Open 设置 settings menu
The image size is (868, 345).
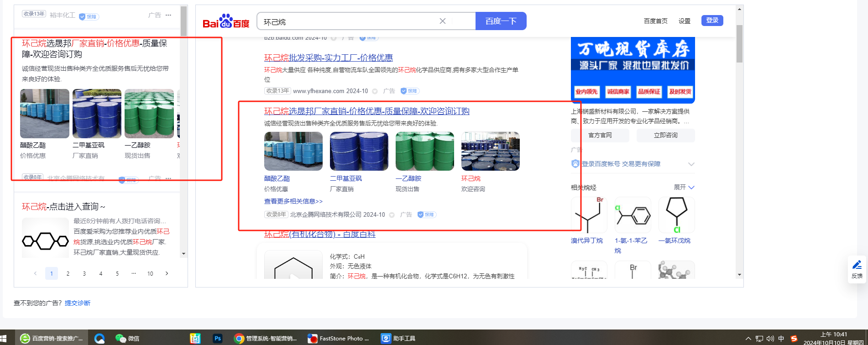click(x=684, y=21)
